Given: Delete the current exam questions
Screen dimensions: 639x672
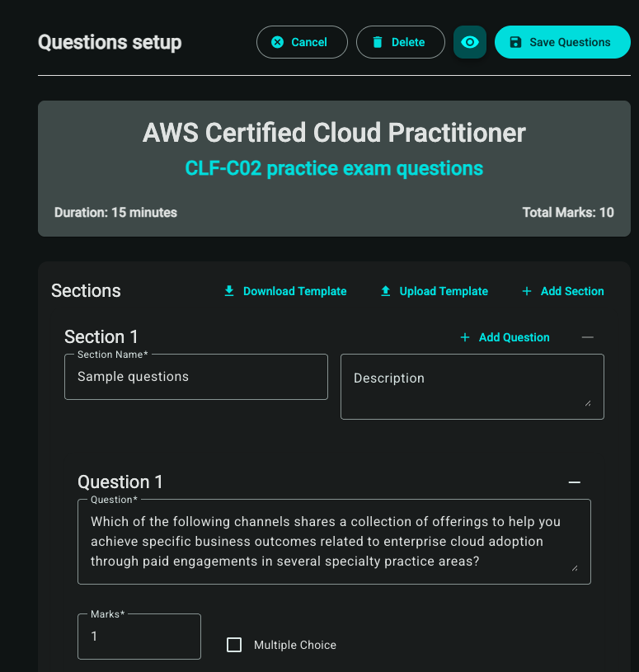Looking at the screenshot, I should pos(401,41).
